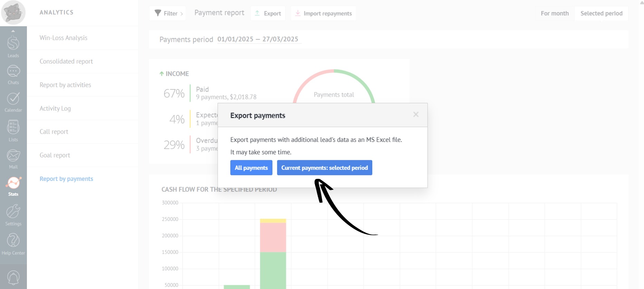Switch to Selected period view

coord(601,13)
